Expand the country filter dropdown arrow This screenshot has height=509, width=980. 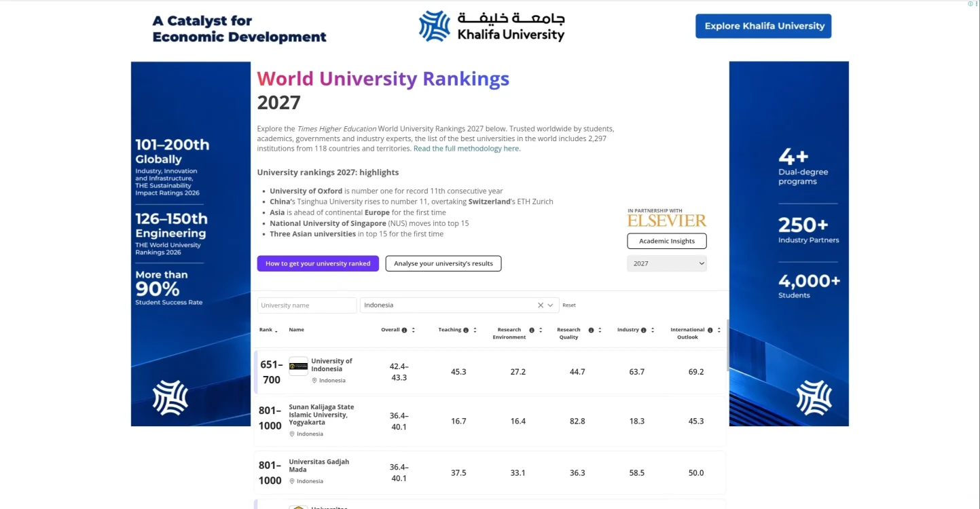click(551, 305)
